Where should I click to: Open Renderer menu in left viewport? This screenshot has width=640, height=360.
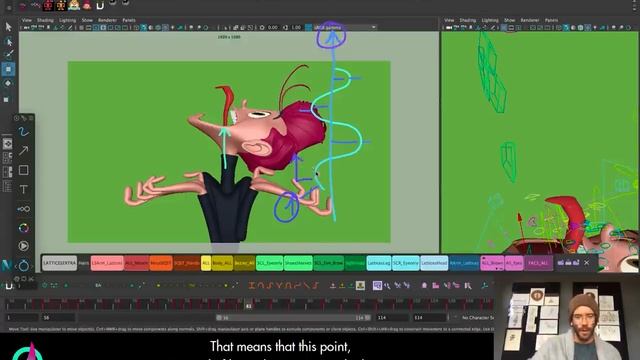[x=107, y=20]
